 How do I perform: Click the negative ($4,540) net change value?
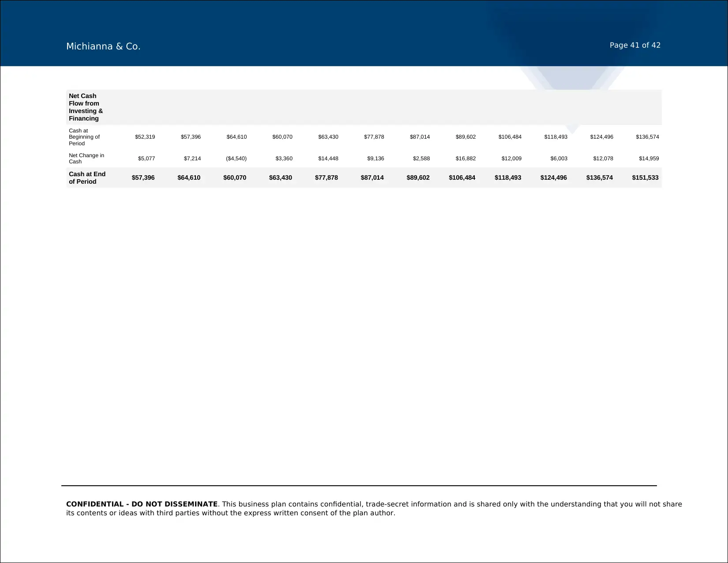(236, 159)
